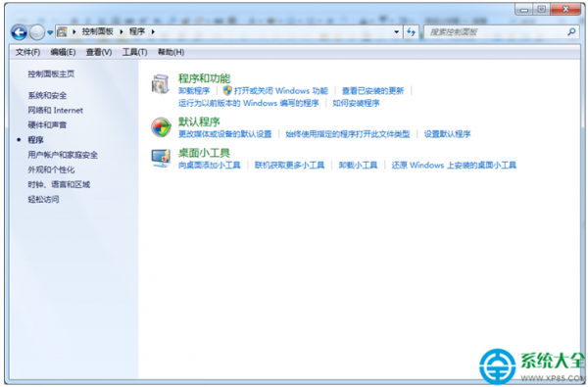Click the Forward navigation arrow button

click(x=37, y=32)
